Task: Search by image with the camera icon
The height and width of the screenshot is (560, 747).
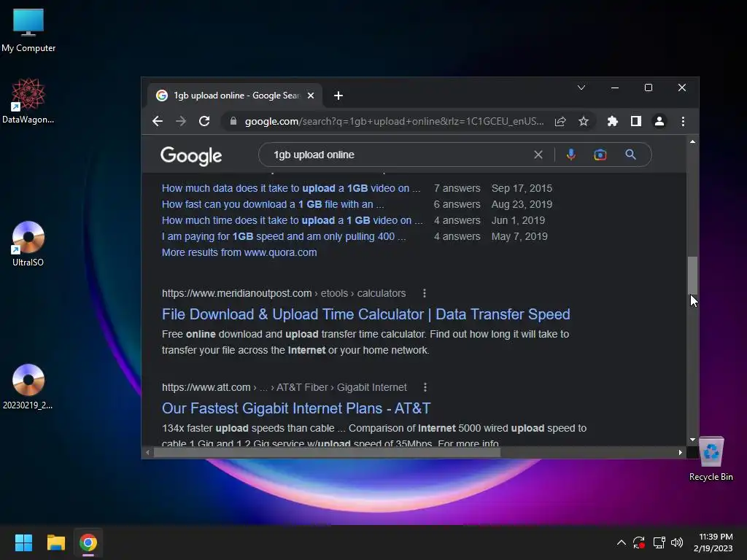Action: (x=600, y=155)
